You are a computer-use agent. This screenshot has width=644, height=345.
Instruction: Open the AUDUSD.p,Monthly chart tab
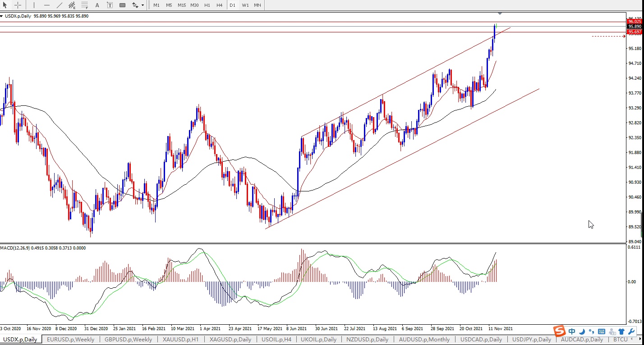[x=424, y=339]
